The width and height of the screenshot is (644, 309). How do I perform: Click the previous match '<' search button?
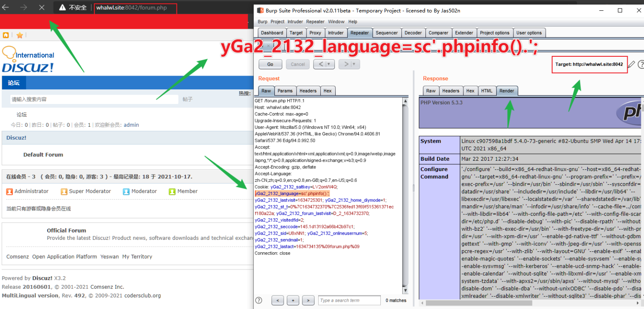pyautogui.click(x=278, y=300)
